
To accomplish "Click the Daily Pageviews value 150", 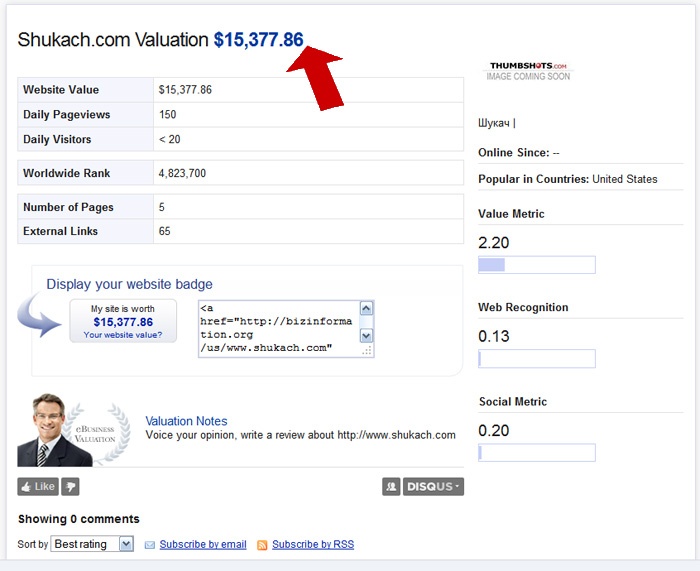I will 167,115.
